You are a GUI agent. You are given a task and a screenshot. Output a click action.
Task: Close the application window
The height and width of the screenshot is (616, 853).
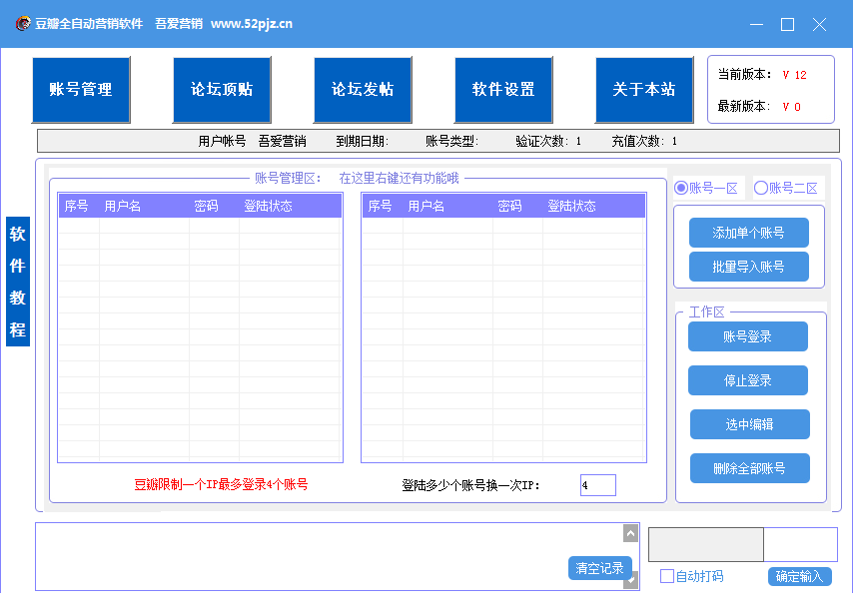click(819, 25)
